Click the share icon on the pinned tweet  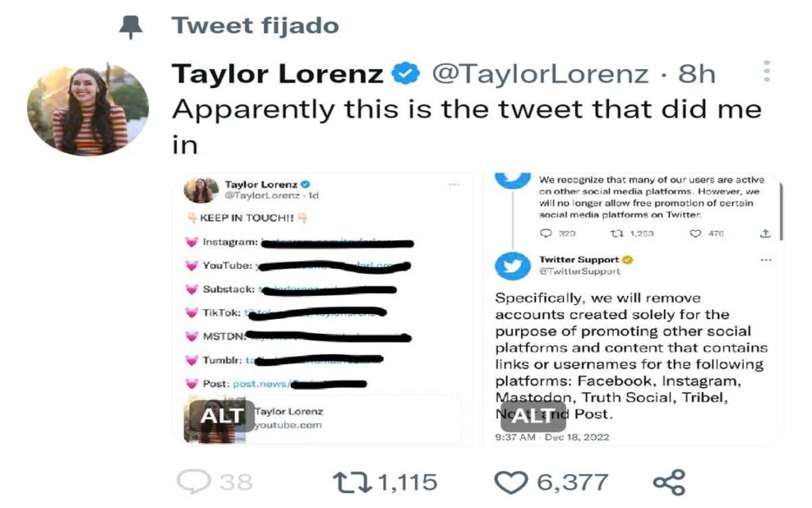[x=670, y=479]
